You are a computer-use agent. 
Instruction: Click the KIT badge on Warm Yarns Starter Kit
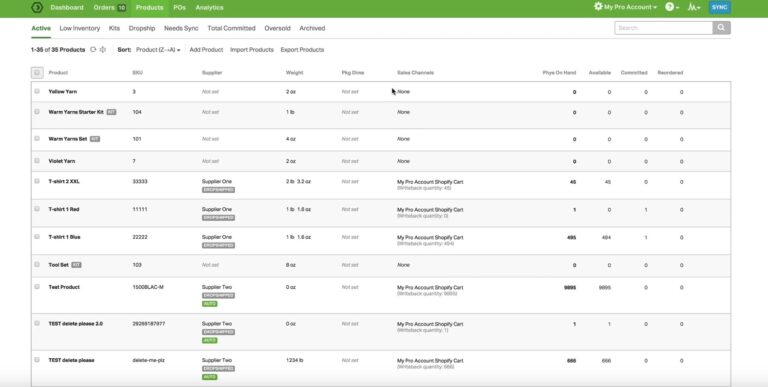[x=111, y=112]
